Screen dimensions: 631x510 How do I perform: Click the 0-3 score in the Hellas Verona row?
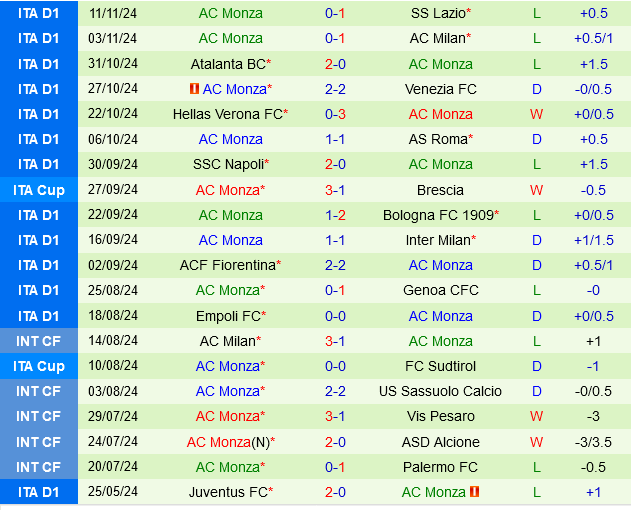(335, 114)
